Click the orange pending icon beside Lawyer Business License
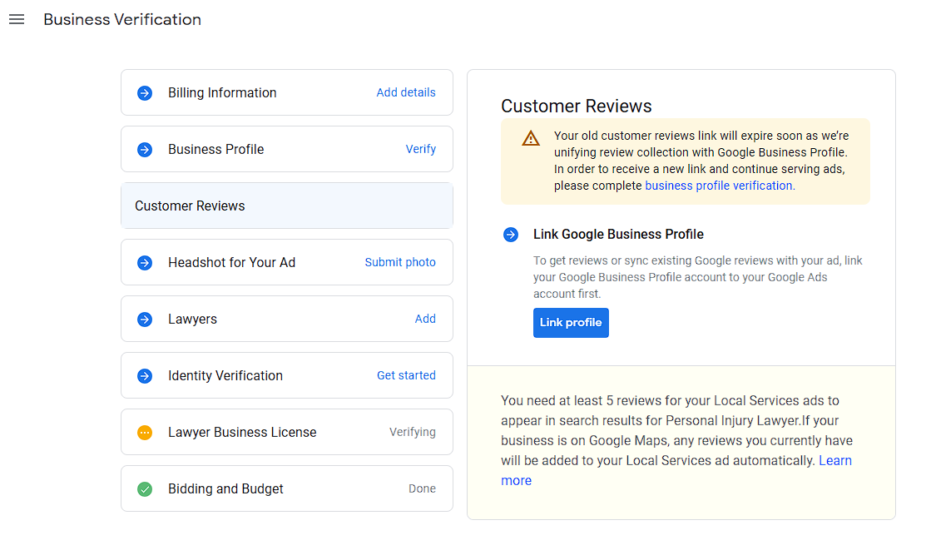The image size is (926, 560). [145, 433]
